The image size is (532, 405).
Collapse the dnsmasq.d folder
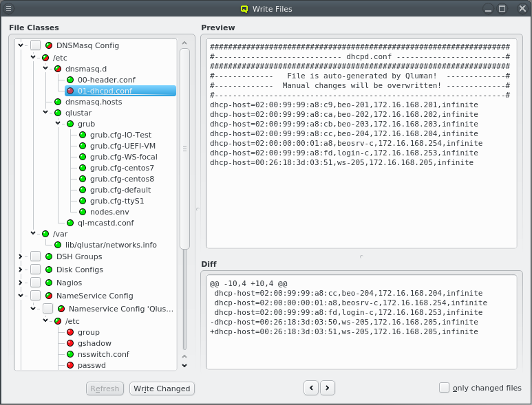[x=45, y=69]
